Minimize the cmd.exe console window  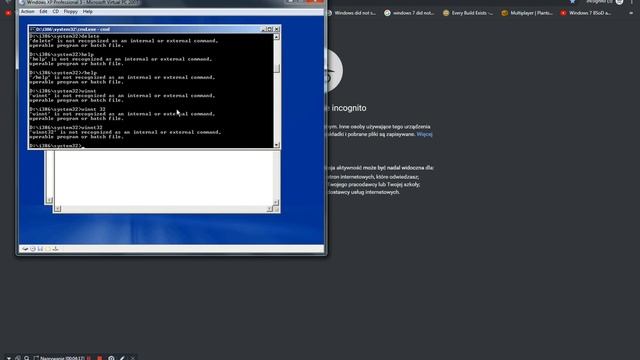(x=263, y=29)
